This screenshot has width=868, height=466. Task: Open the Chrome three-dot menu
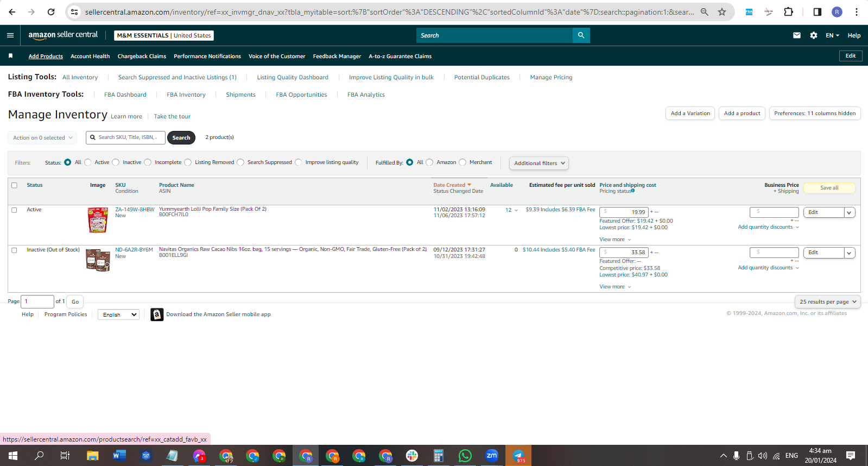pyautogui.click(x=857, y=12)
